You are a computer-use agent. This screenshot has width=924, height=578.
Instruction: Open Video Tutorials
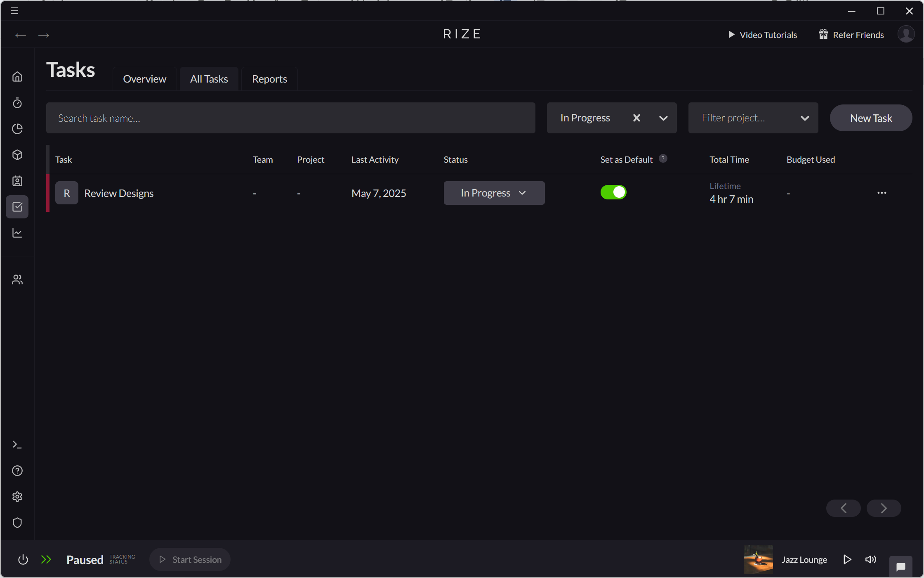coord(762,35)
